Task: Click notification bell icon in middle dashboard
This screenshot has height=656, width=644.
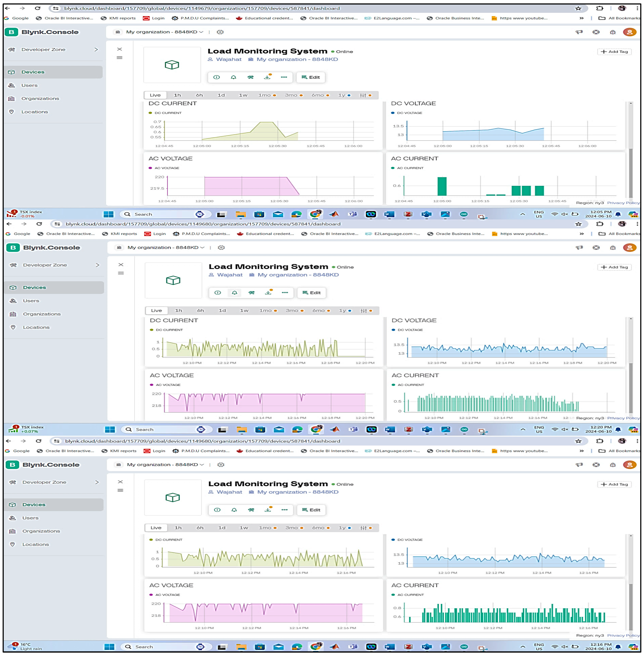Action: [234, 293]
